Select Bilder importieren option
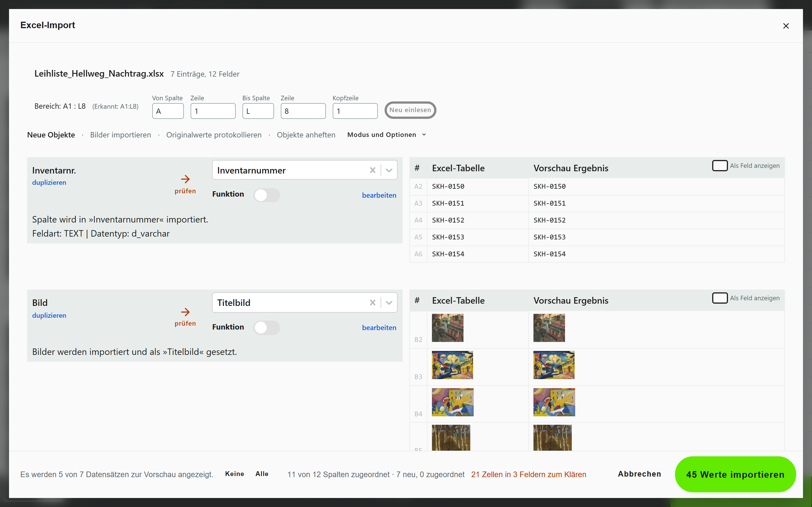The image size is (812, 507). pyautogui.click(x=120, y=135)
